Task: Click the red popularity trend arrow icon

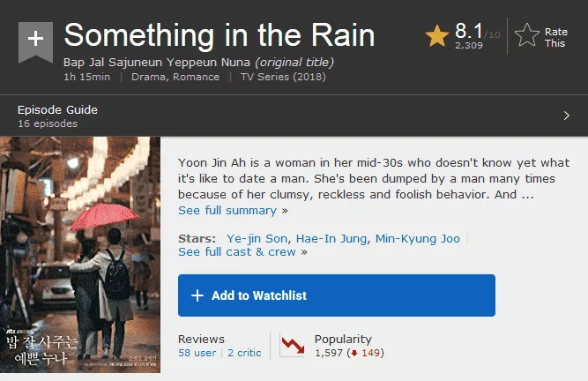Action: [293, 345]
